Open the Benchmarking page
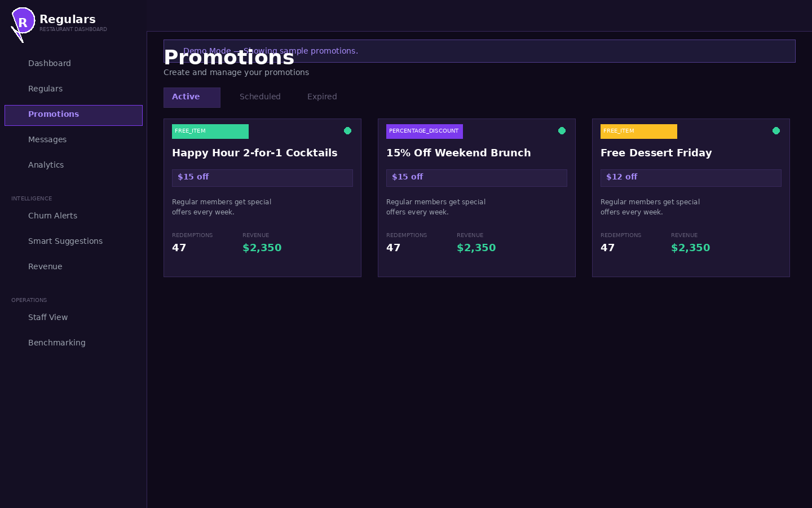This screenshot has height=508, width=812. [56, 343]
